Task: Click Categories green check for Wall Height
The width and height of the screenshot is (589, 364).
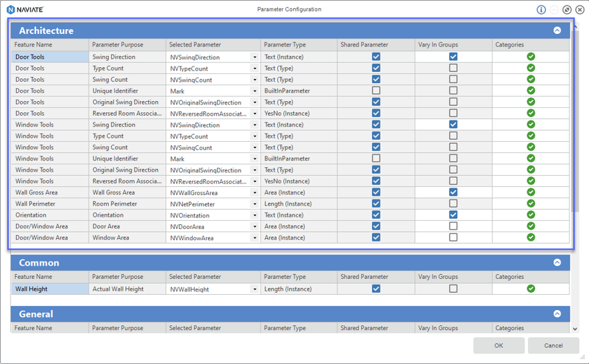Action: pyautogui.click(x=531, y=289)
